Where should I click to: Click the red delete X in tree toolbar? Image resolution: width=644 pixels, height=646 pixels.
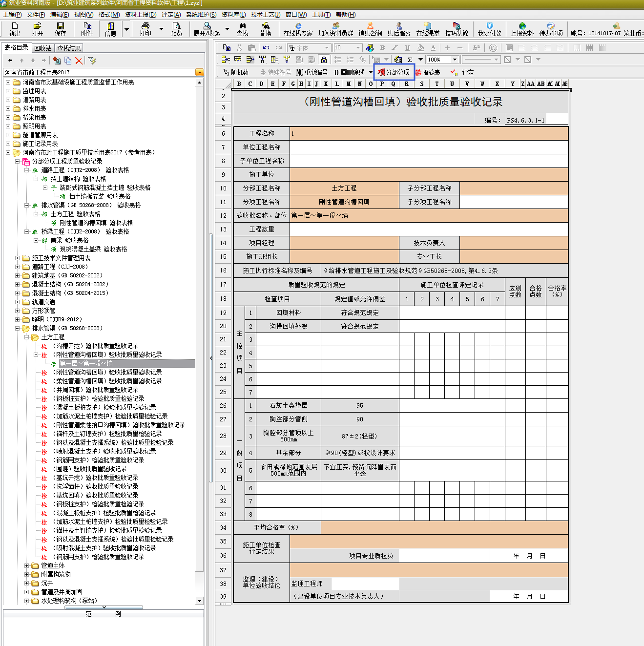(x=79, y=61)
